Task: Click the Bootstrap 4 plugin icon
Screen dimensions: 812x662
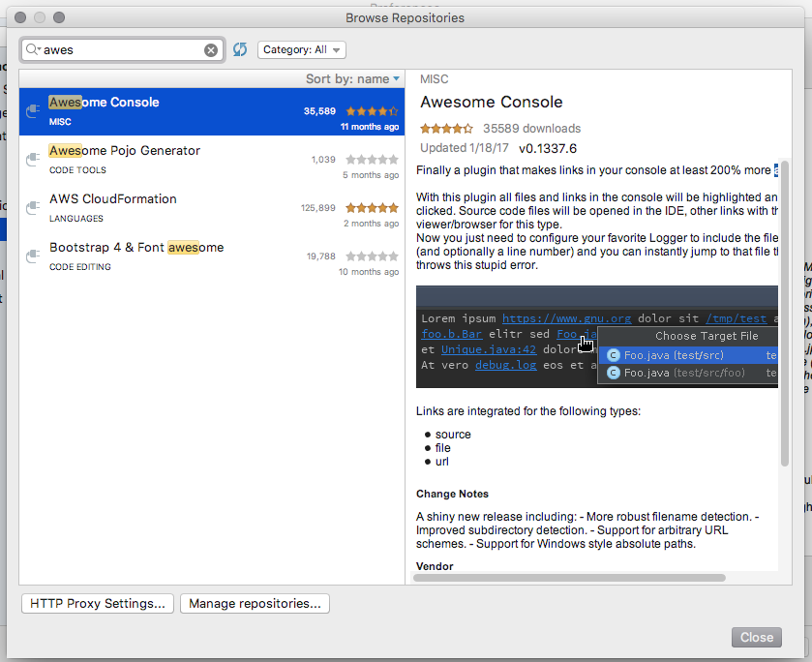Action: 33,256
